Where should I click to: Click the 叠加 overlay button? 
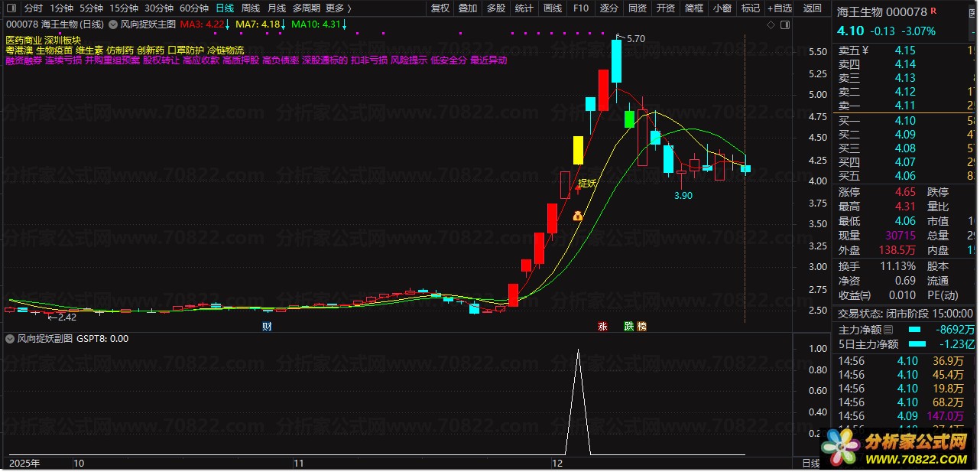pos(468,8)
